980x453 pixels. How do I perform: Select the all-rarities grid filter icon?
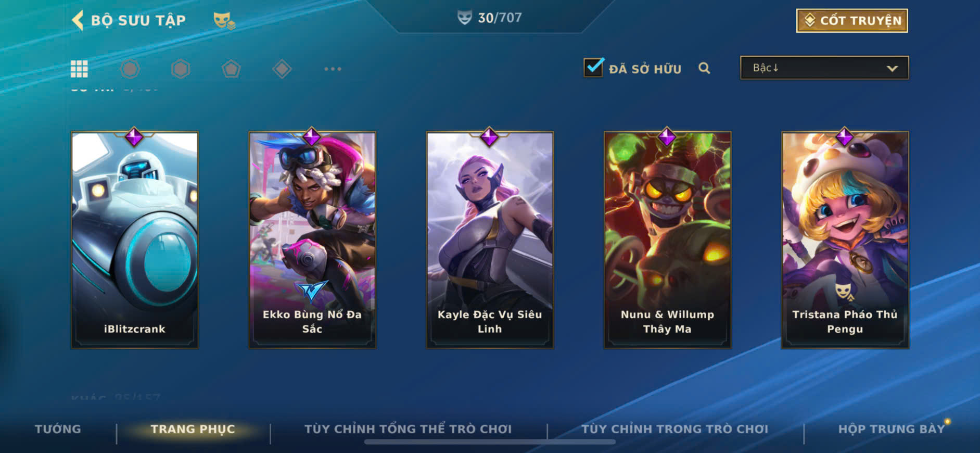(79, 69)
